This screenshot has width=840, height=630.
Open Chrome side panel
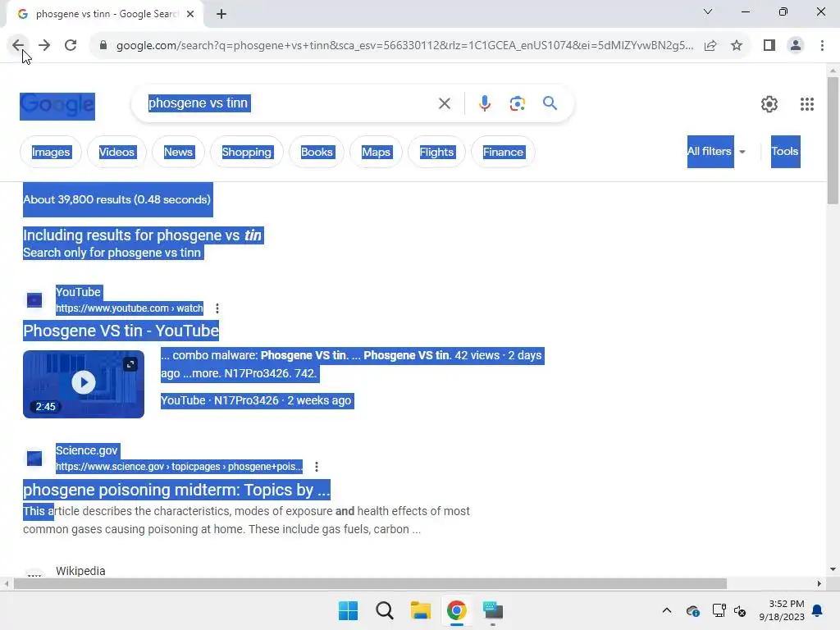point(769,46)
